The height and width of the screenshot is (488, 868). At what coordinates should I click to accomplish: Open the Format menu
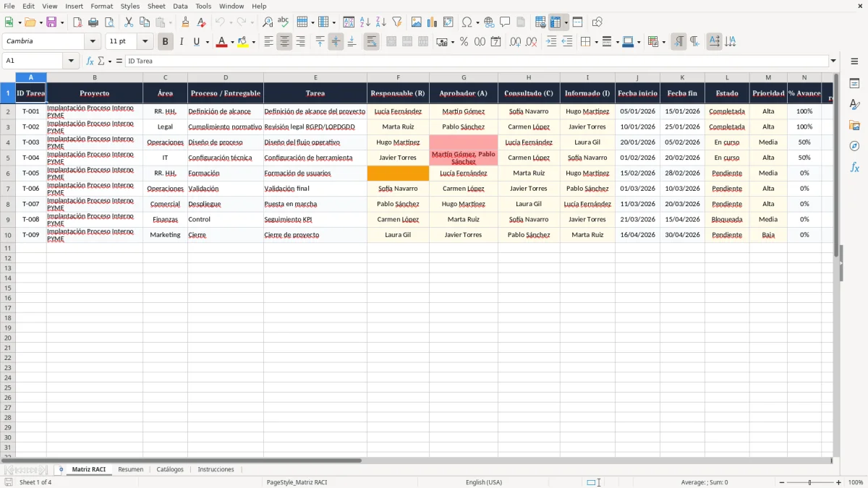pyautogui.click(x=101, y=6)
